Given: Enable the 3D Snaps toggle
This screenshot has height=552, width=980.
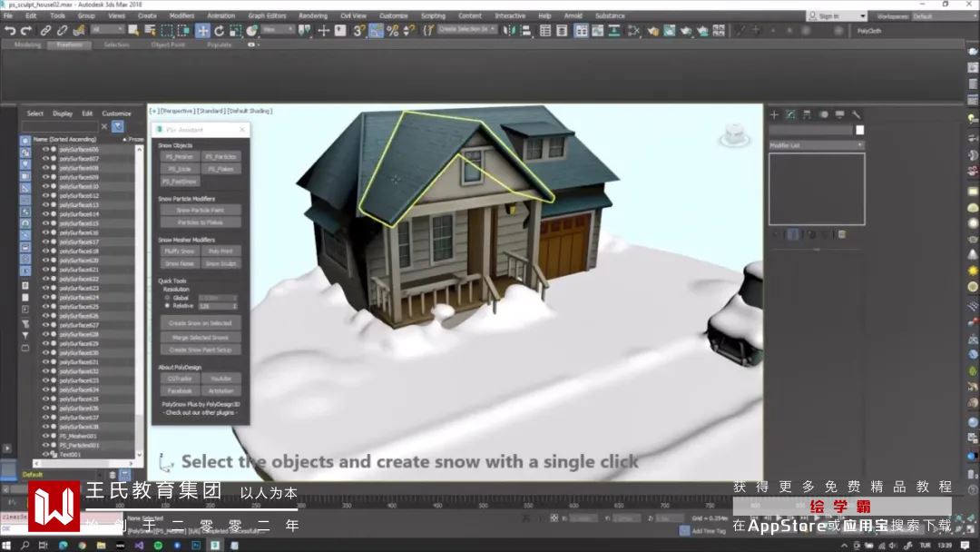Looking at the screenshot, I should pos(358,30).
